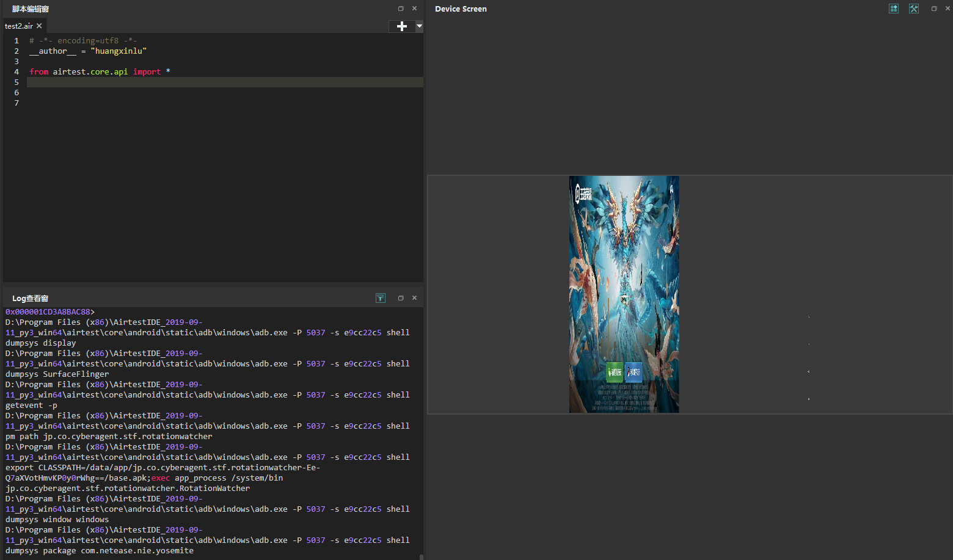Click the 'dumpsys package com.netease.nie.yosemite' log line

[100, 551]
